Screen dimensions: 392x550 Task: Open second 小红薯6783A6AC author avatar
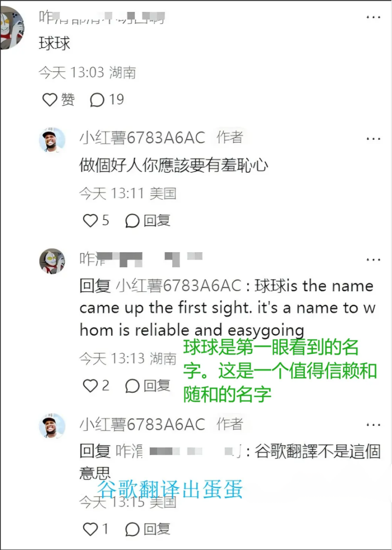tap(52, 426)
